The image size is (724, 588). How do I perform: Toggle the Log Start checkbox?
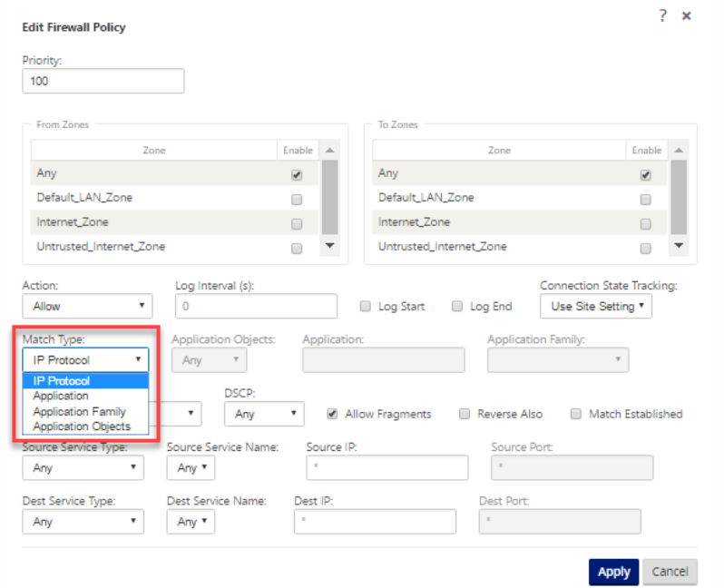[x=366, y=306]
